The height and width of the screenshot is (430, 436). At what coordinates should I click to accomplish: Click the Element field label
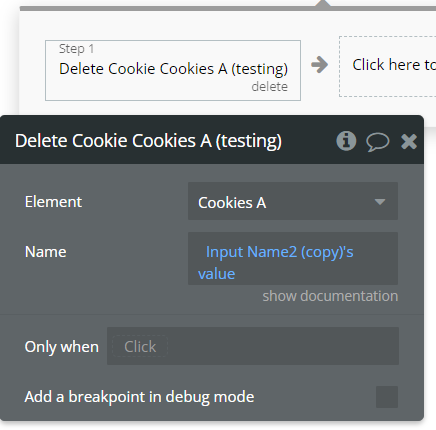click(53, 202)
